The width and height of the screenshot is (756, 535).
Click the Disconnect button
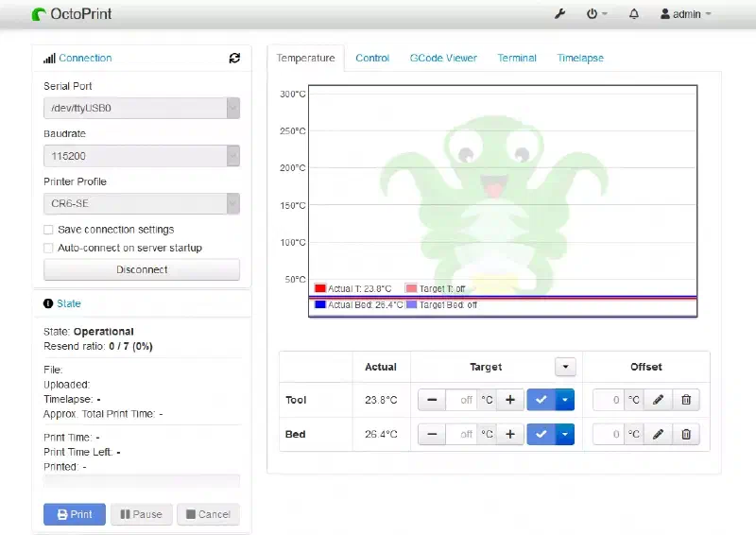coord(142,269)
